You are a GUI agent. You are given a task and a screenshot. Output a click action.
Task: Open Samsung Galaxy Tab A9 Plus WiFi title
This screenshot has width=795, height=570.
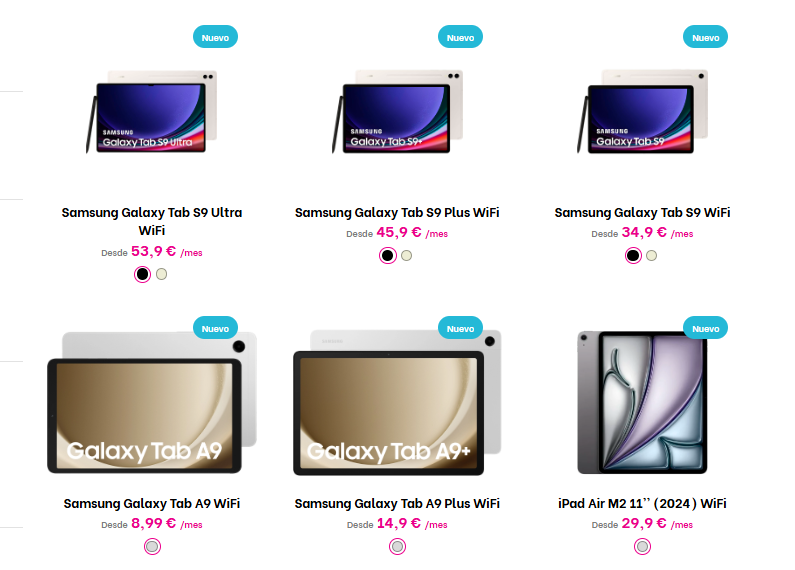[397, 504]
